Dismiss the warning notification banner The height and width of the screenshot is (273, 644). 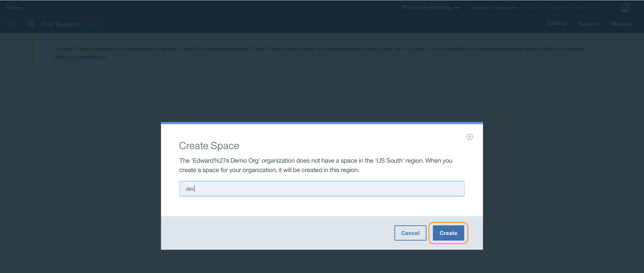click(x=591, y=53)
